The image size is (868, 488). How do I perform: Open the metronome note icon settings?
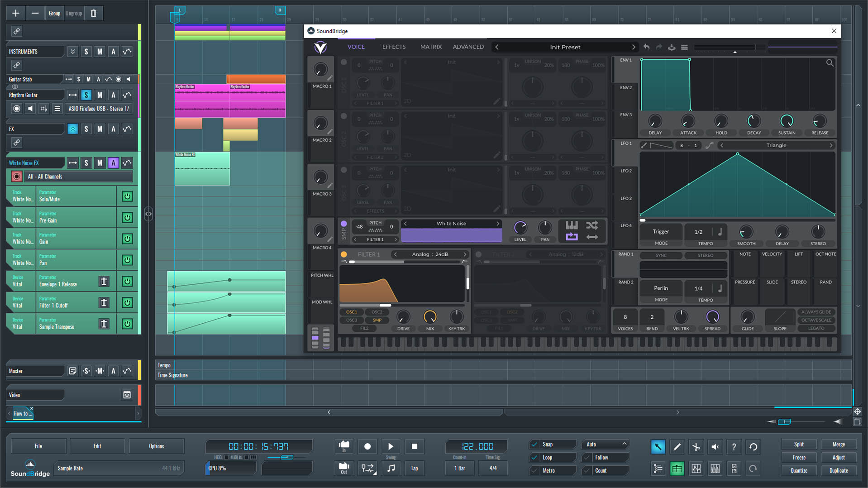[391, 468]
